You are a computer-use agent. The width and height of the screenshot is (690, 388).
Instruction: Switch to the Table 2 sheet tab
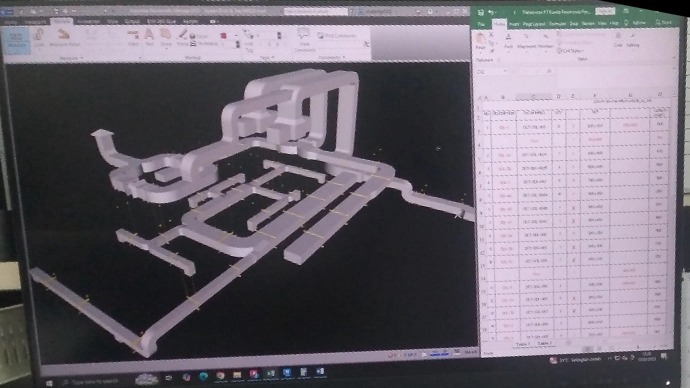[544, 343]
